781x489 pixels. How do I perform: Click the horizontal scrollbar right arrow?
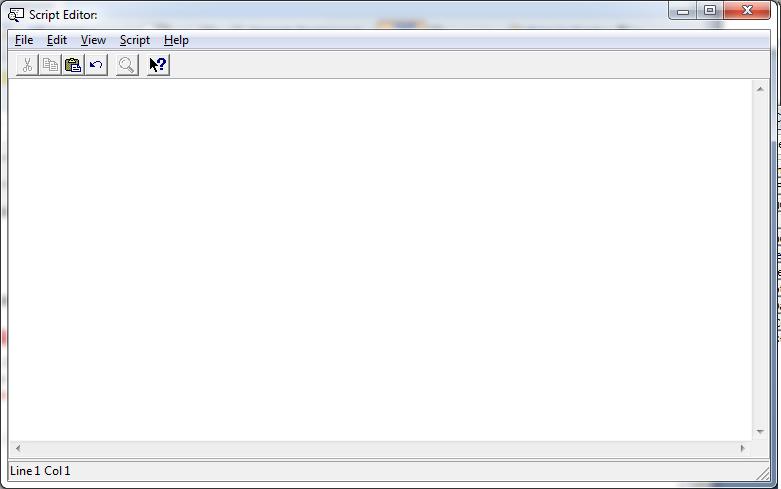pos(743,448)
